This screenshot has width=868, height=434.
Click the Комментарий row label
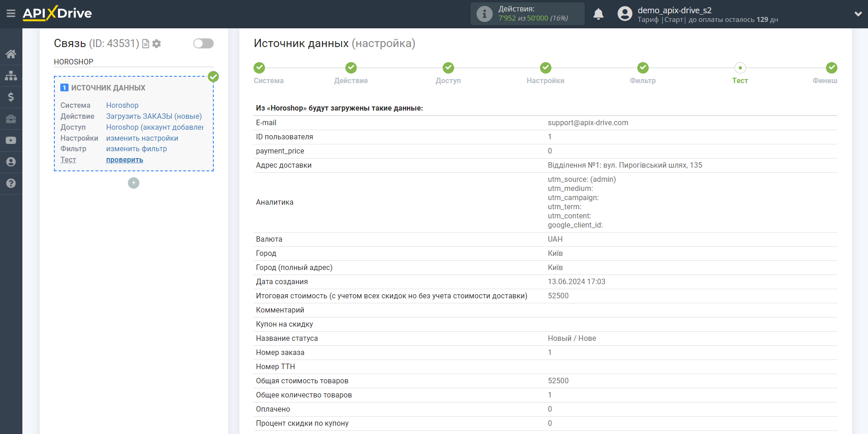point(280,310)
